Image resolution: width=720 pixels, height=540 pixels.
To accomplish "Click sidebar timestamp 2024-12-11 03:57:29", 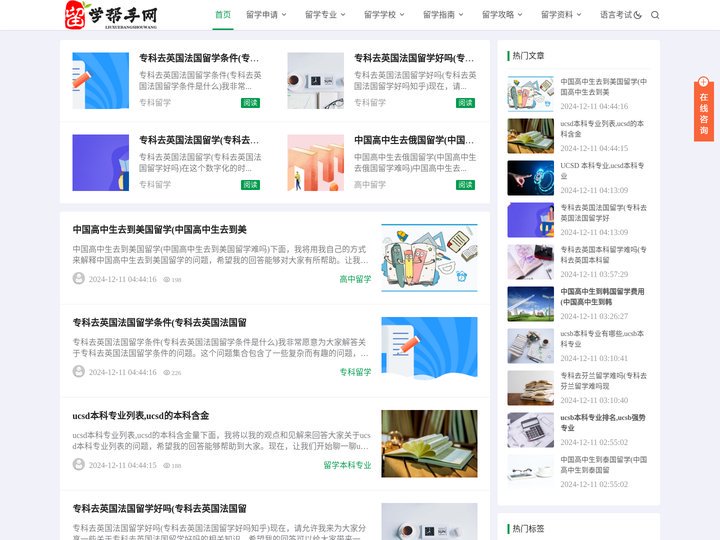I will tap(594, 274).
